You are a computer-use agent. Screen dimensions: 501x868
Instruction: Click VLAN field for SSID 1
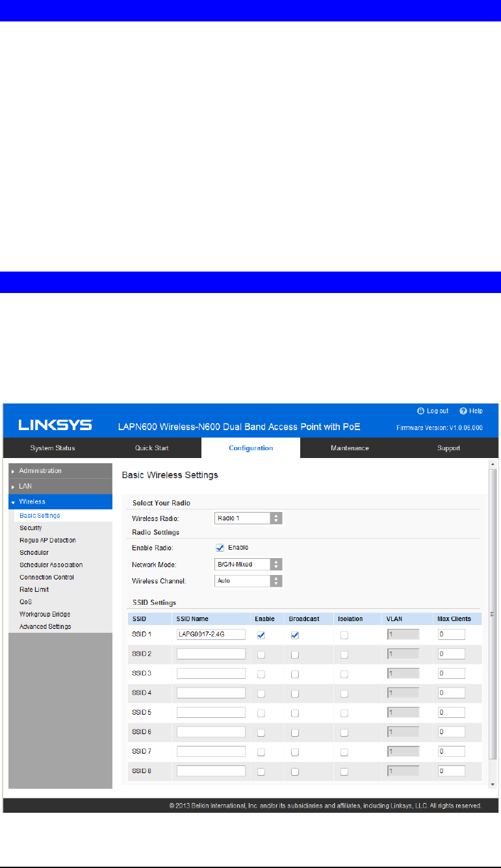click(x=403, y=634)
